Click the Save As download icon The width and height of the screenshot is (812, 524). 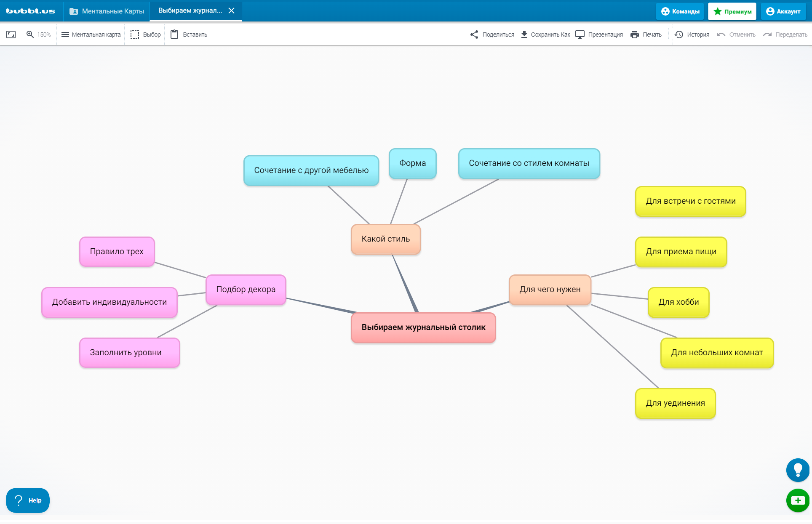pyautogui.click(x=524, y=35)
